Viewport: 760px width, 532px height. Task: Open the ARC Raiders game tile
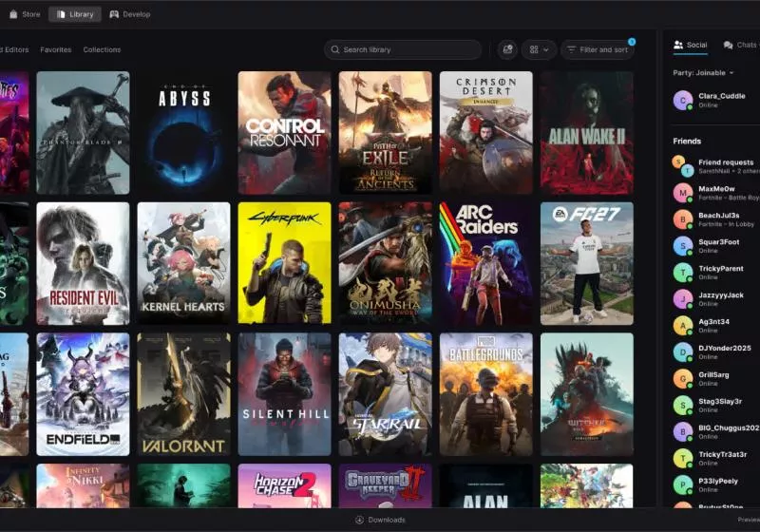click(486, 263)
